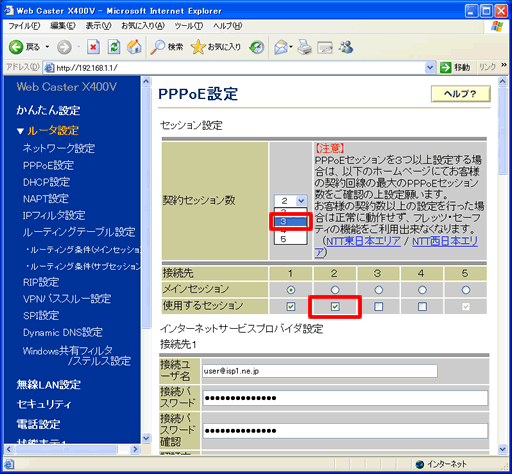Select main session radio for destination 4
This screenshot has width=512, height=474.
tap(422, 290)
